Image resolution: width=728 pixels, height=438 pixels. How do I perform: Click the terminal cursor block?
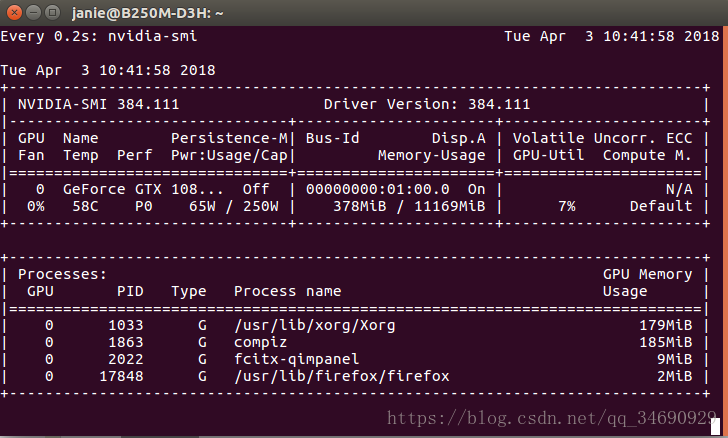(x=715, y=427)
